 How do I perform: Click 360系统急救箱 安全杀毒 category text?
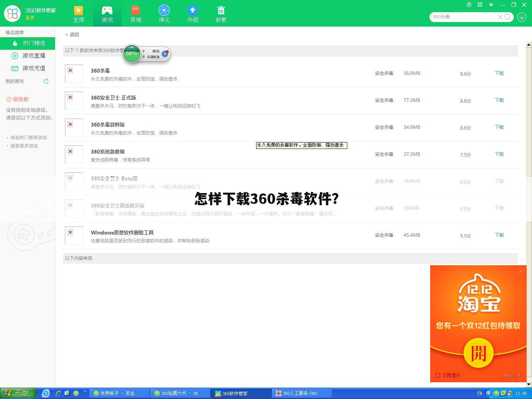click(384, 154)
